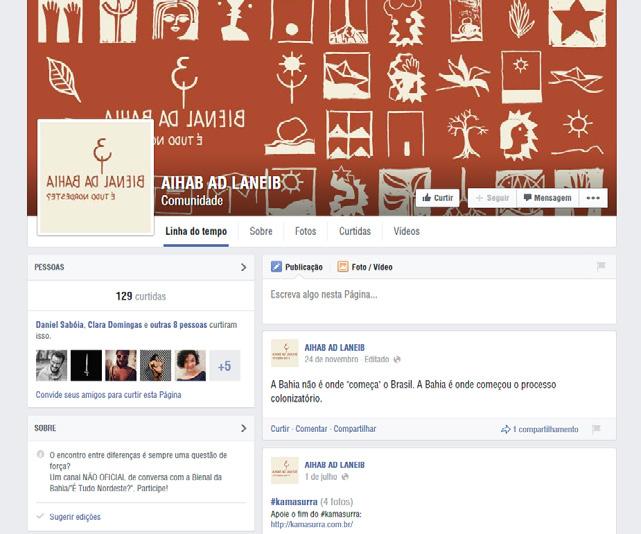Open the Vídeos tab
Image resolution: width=641 pixels, height=534 pixels.
tap(406, 231)
